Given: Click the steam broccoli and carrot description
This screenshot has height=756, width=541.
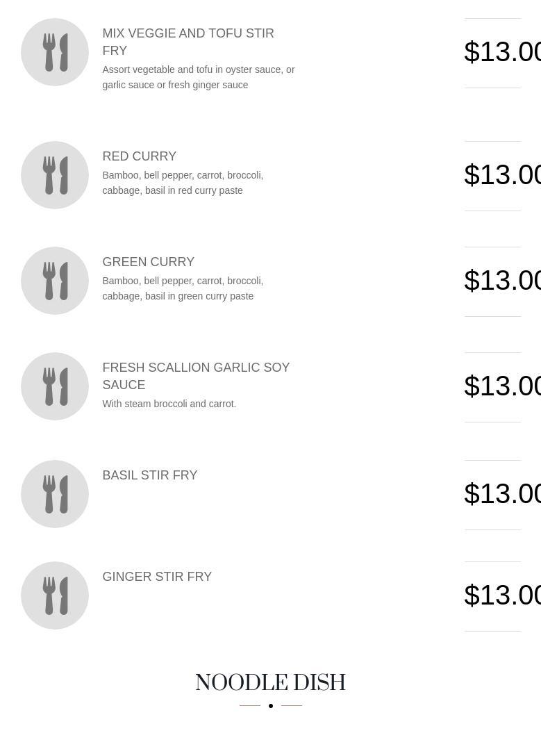Looking at the screenshot, I should coord(169,404).
